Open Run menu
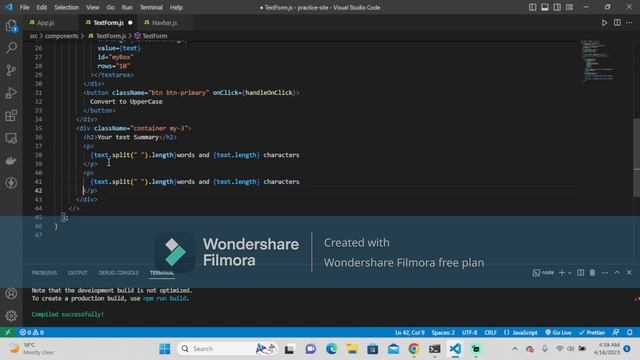Screen dimensions: 640x360 pyautogui.click(x=127, y=7)
